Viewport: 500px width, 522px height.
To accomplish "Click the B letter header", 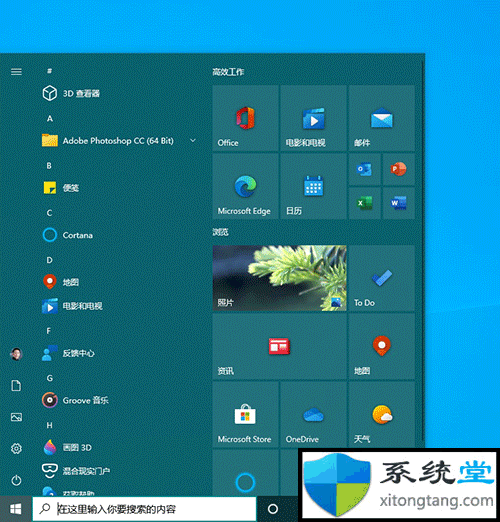I will (x=49, y=166).
